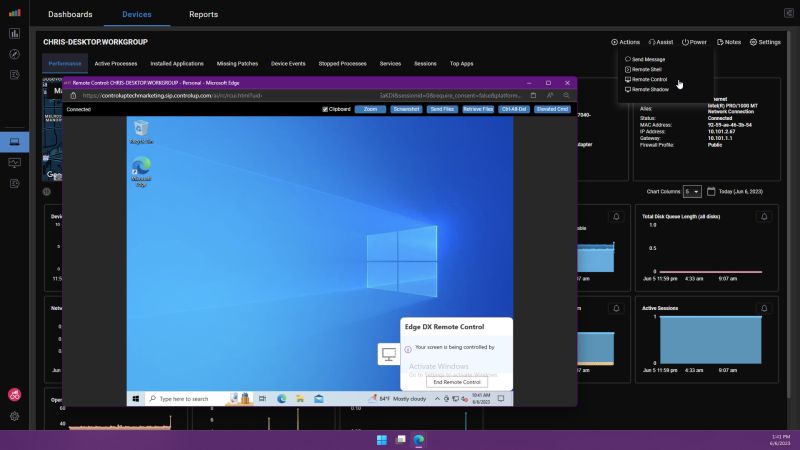Open the Chart Columns dropdown
800x450 pixels.
click(692, 192)
